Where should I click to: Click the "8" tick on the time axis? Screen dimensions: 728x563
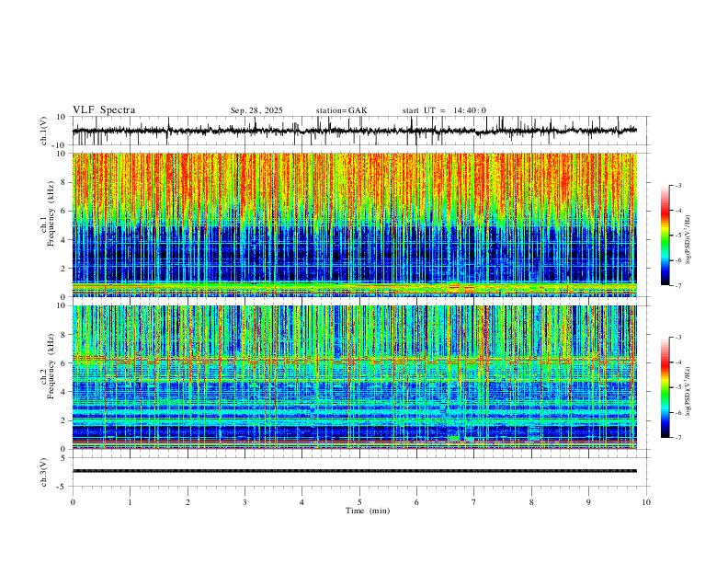(x=531, y=502)
